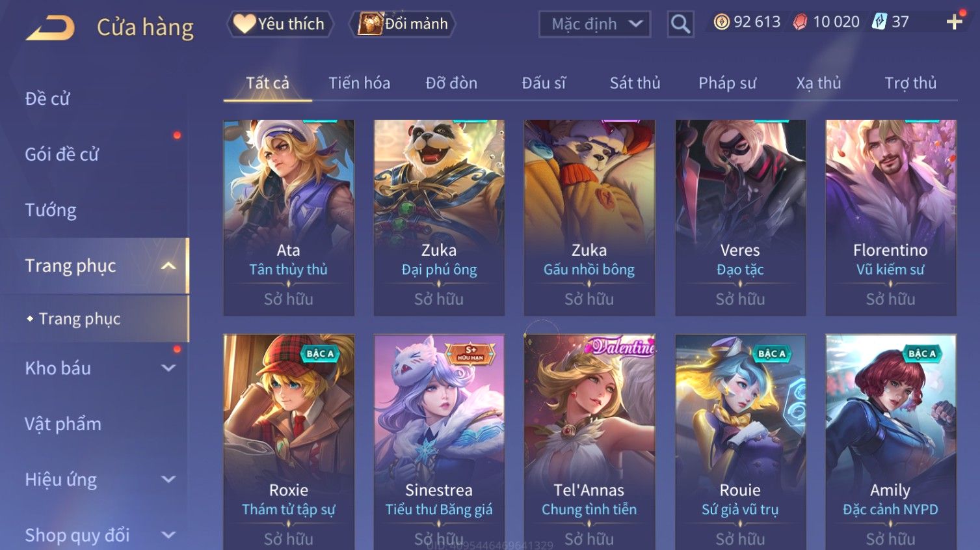This screenshot has height=550, width=980.
Task: Open the search magnifier icon
Action: pyautogui.click(x=680, y=24)
